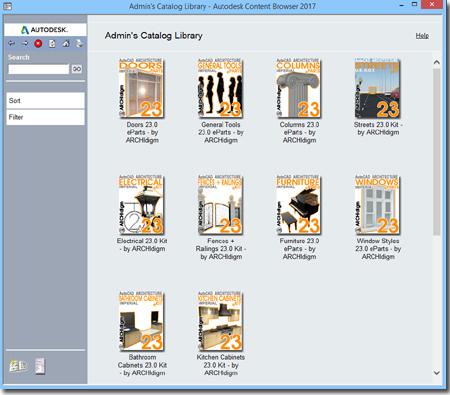This screenshot has width=450, height=395.
Task: Open the Electrical 23.0 Kit catalog thumbnail
Action: tap(142, 204)
